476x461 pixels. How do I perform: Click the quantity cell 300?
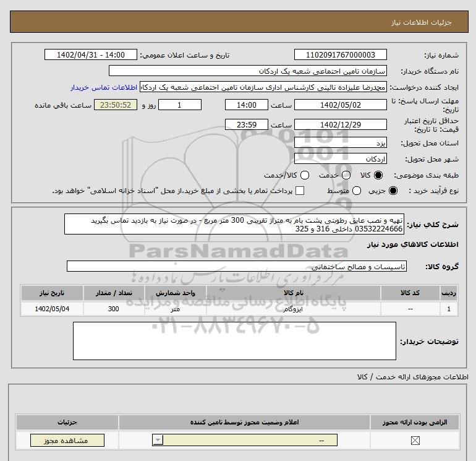click(114, 309)
